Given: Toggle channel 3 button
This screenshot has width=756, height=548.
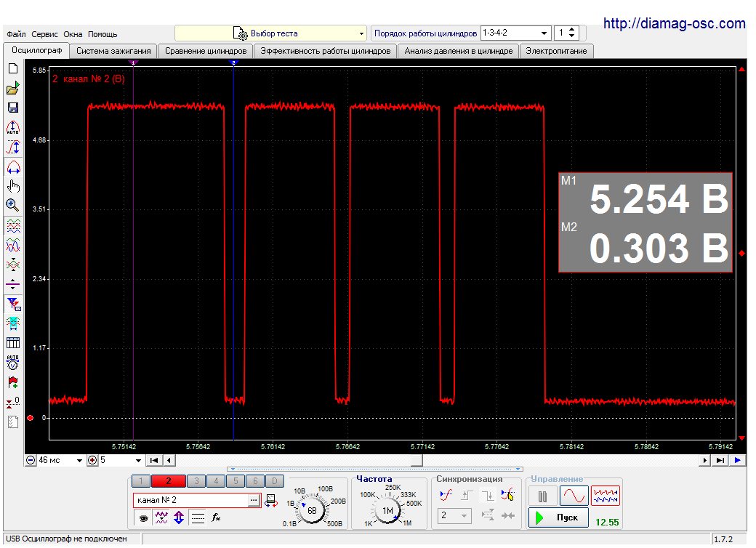Looking at the screenshot, I should 196,480.
